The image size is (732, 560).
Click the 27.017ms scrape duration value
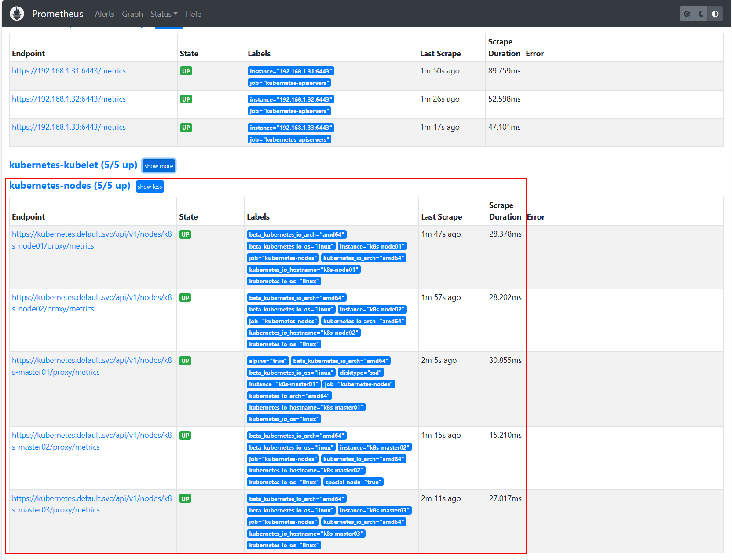coord(505,498)
